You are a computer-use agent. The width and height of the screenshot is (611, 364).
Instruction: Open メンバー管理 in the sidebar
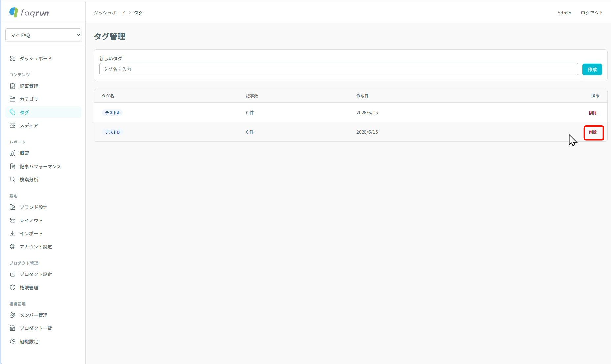43,315
